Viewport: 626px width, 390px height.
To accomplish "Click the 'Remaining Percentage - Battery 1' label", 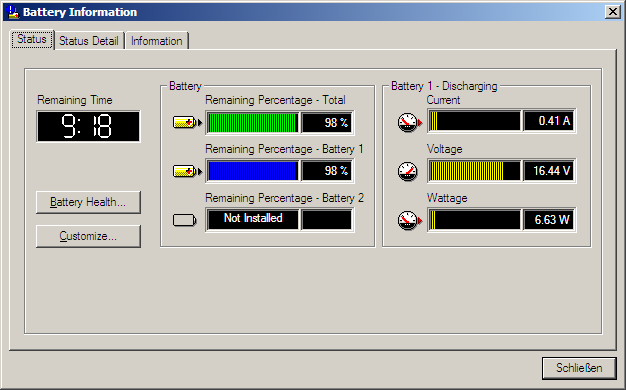I will tap(284, 149).
